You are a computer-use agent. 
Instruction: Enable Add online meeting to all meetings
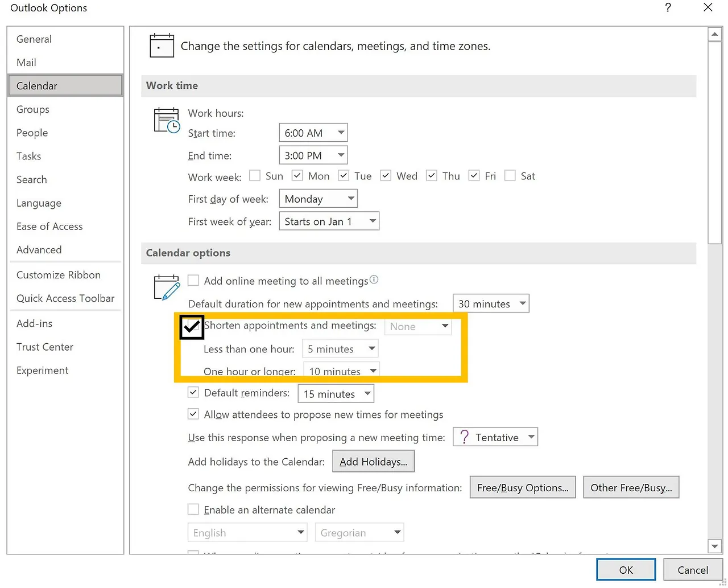click(x=193, y=280)
